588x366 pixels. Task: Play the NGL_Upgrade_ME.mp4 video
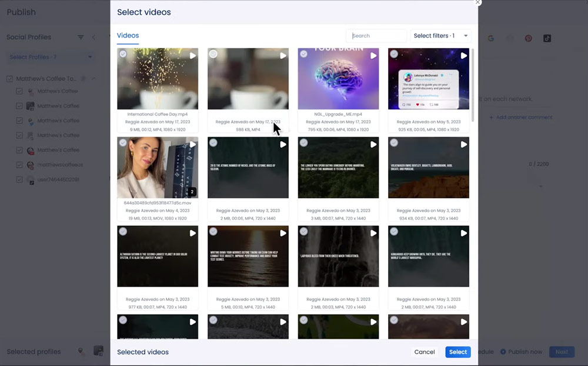[x=373, y=55]
